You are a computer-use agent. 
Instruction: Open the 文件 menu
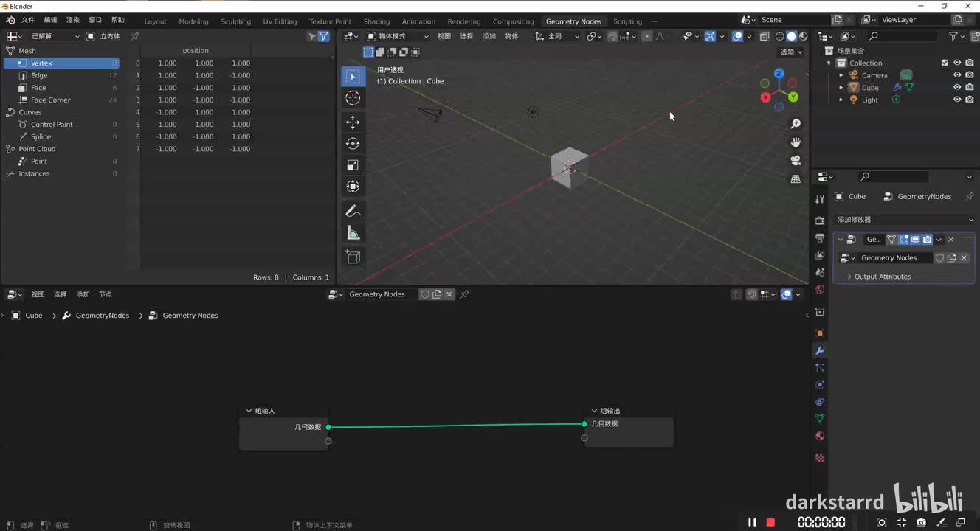[28, 20]
